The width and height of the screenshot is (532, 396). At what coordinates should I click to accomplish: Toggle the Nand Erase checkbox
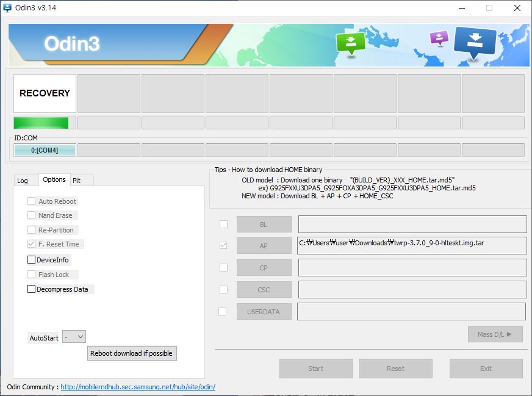pos(31,215)
